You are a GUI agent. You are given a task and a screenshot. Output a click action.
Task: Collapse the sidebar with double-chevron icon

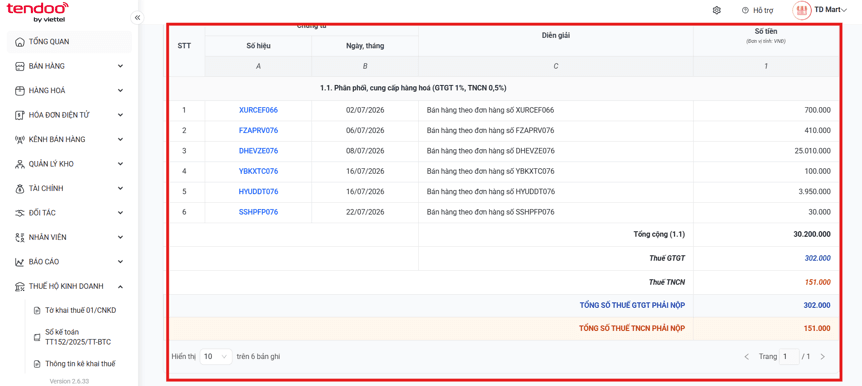(137, 18)
